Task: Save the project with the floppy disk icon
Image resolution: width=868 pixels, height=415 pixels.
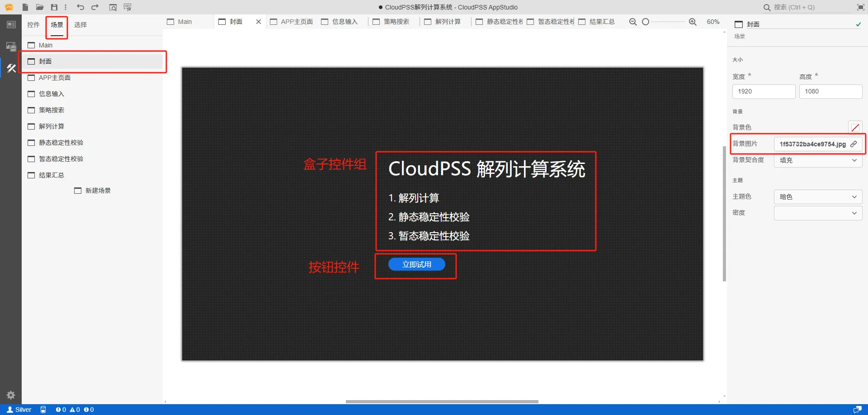Action: click(54, 7)
